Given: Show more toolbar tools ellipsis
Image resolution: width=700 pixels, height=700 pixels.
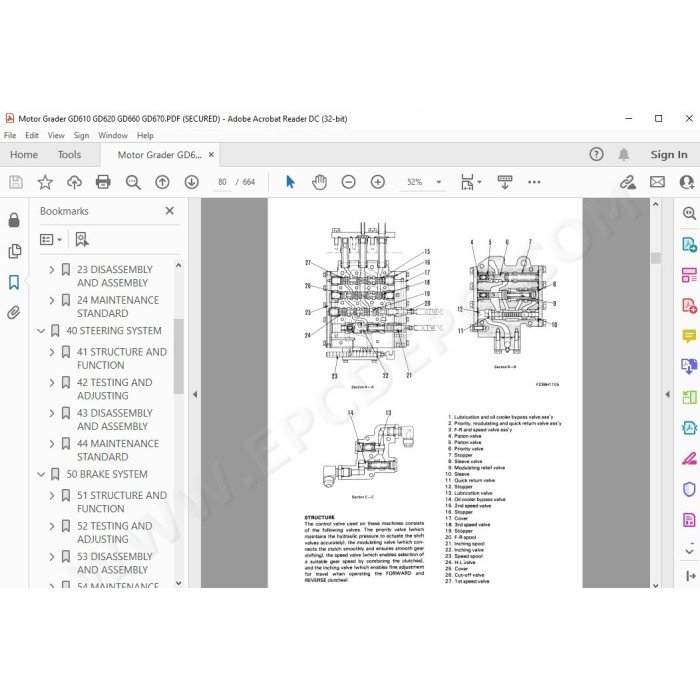Looking at the screenshot, I should pyautogui.click(x=534, y=182).
